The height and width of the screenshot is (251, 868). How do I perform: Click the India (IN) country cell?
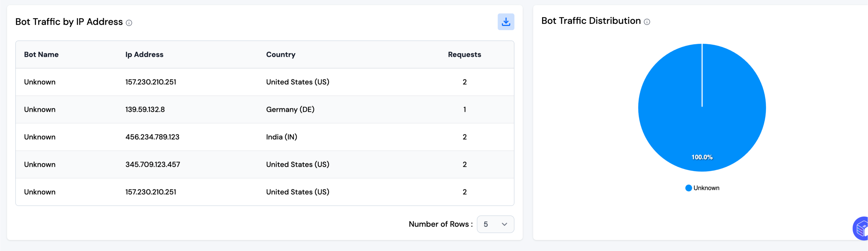281,137
